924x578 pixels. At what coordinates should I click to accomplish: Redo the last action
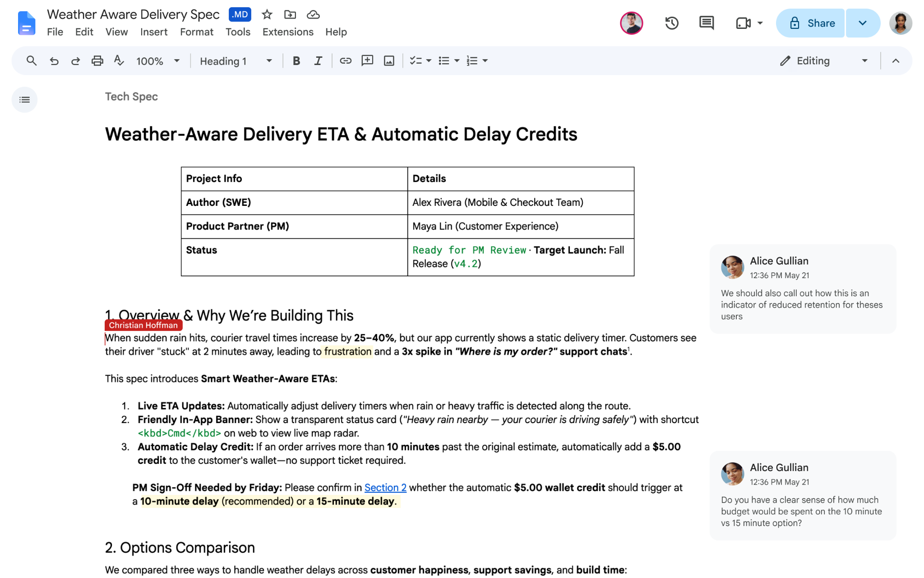point(75,61)
